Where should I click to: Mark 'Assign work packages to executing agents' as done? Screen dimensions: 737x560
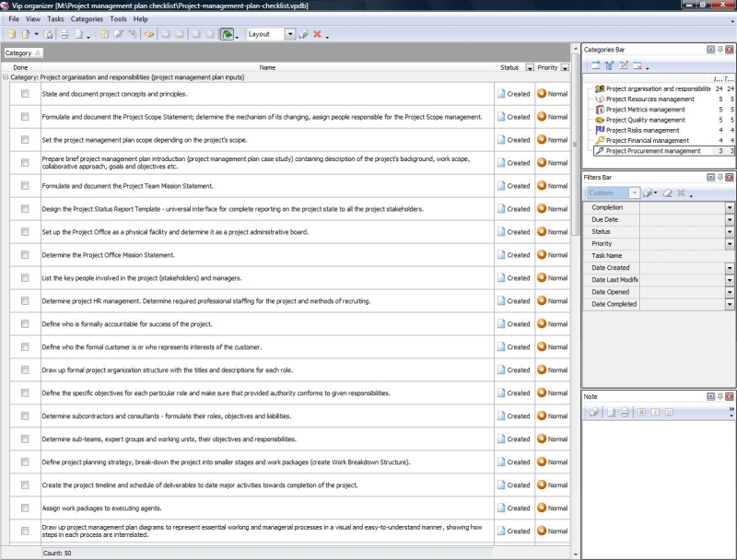coord(25,508)
